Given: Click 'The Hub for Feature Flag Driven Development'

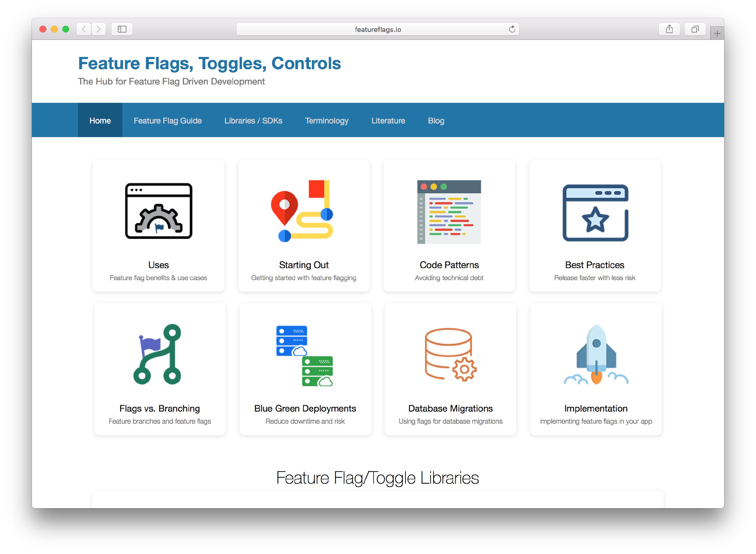Looking at the screenshot, I should [x=171, y=82].
